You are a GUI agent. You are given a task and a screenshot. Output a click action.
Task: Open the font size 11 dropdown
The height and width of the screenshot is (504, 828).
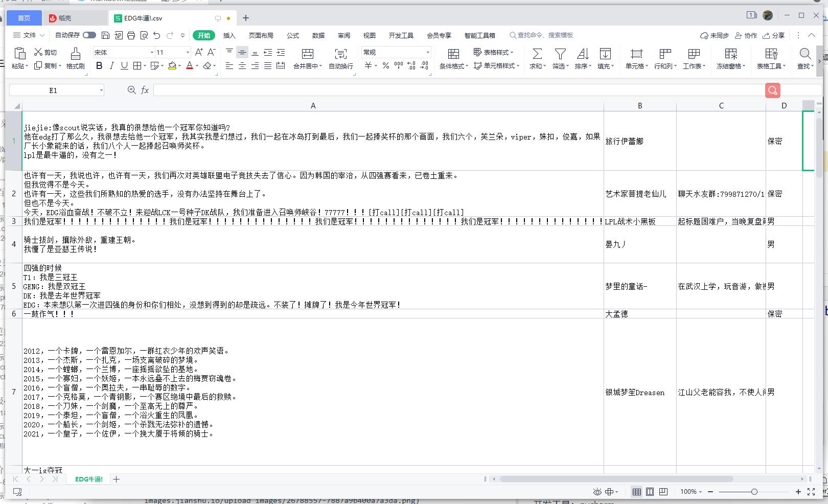188,52
